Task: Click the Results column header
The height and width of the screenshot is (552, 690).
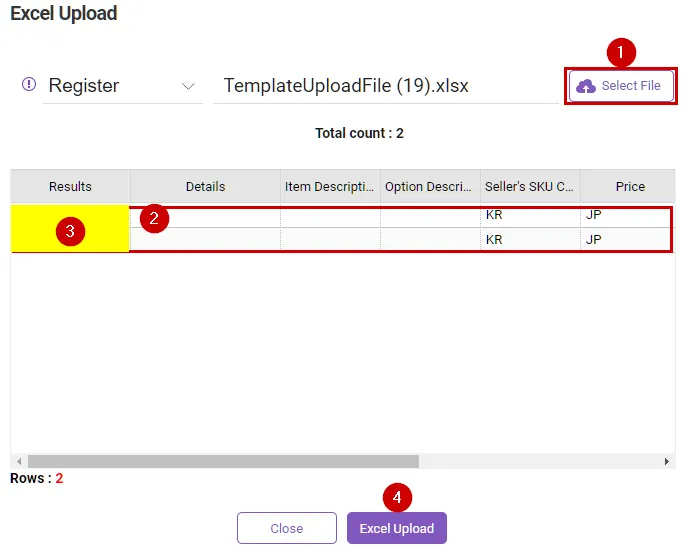Action: pyautogui.click(x=70, y=187)
